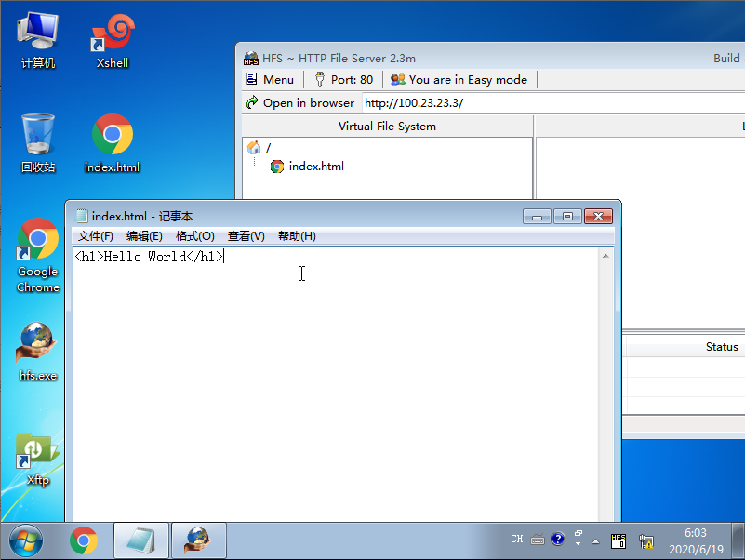The image size is (745, 560).
Task: Open the HFS Menu dropdown
Action: pos(269,80)
